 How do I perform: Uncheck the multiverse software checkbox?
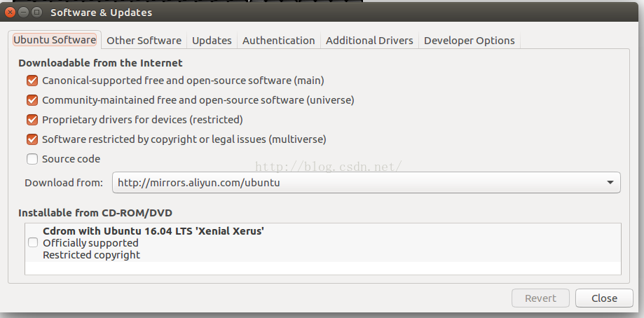point(32,139)
